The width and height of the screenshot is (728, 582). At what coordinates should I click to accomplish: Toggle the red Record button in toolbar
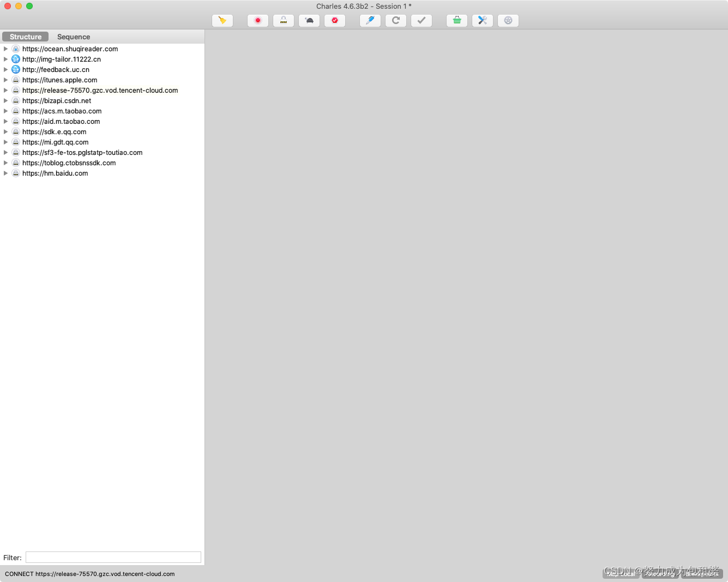[258, 21]
